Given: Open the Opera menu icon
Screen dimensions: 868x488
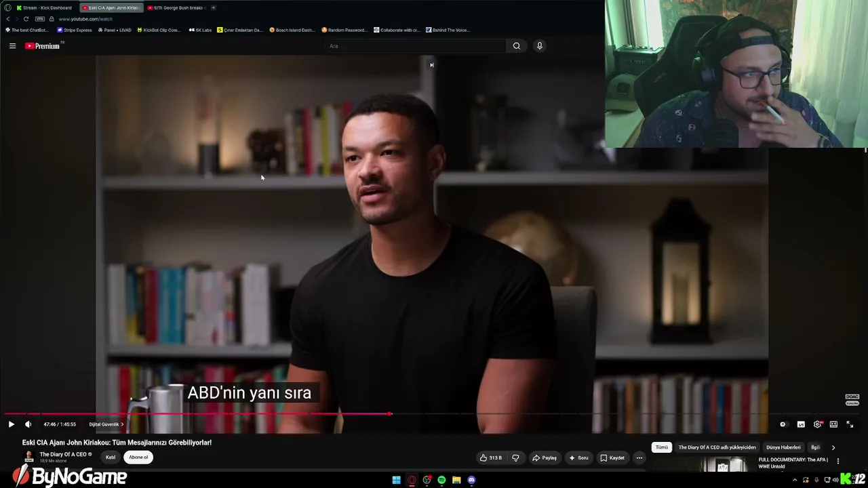Looking at the screenshot, I should click(7, 7).
